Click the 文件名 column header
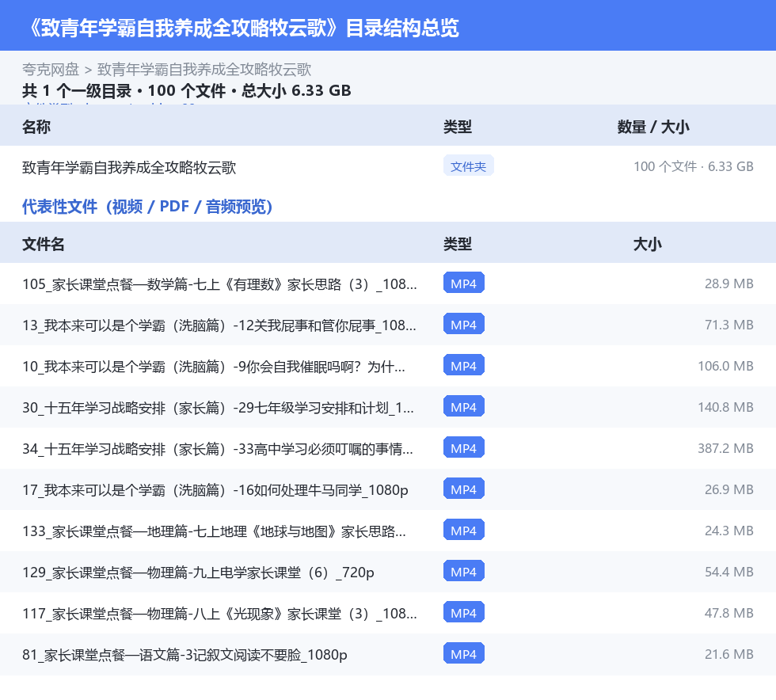 click(x=43, y=244)
